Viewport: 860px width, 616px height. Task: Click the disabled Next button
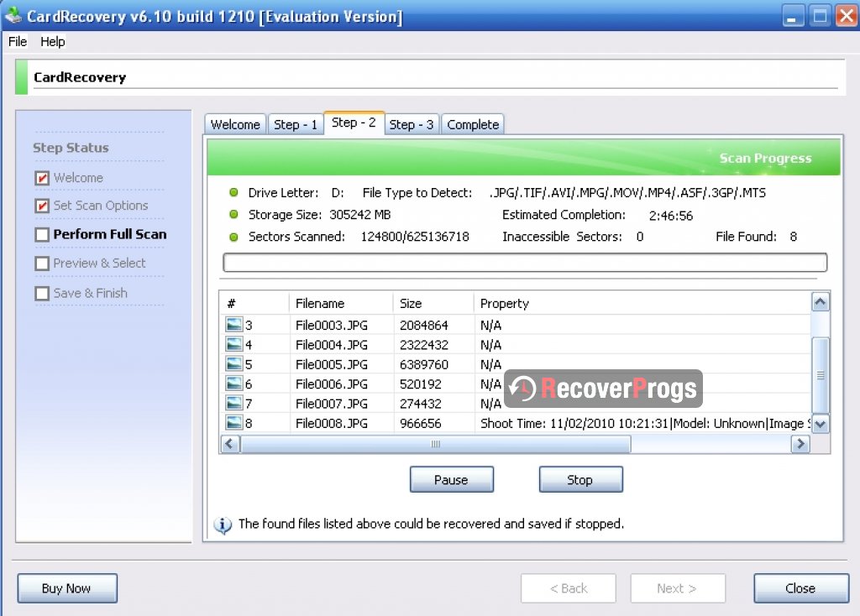pyautogui.click(x=678, y=588)
